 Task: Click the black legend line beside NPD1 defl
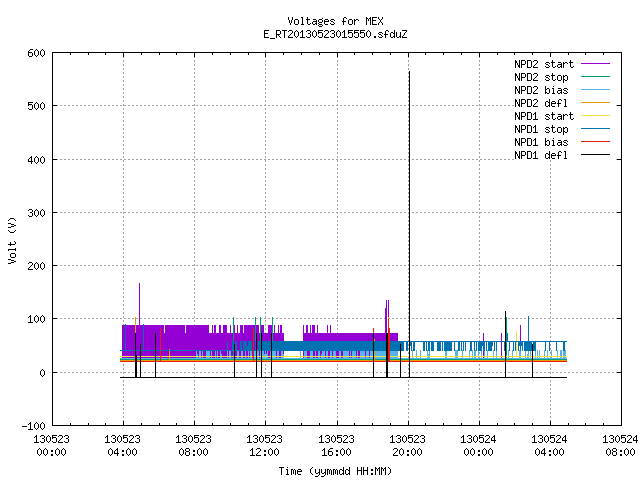tap(596, 155)
